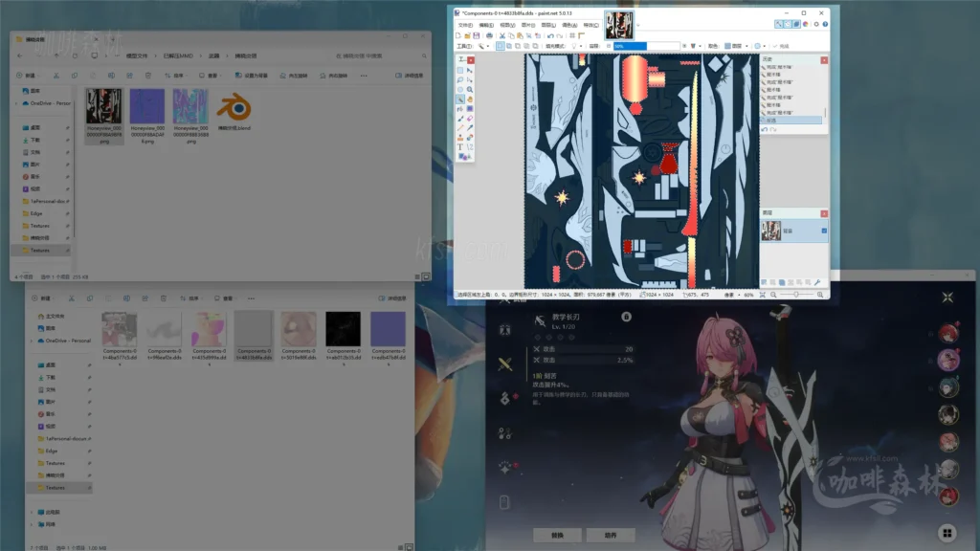Screen dimensions: 980x551
Task: Select the Magic Wand tool in paint.net
Action: pos(463,99)
